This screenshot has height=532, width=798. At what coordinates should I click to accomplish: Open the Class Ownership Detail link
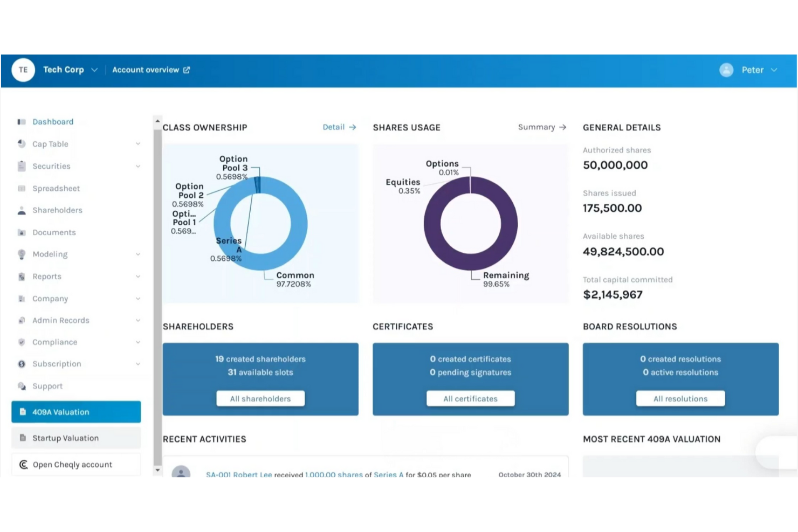tap(339, 127)
